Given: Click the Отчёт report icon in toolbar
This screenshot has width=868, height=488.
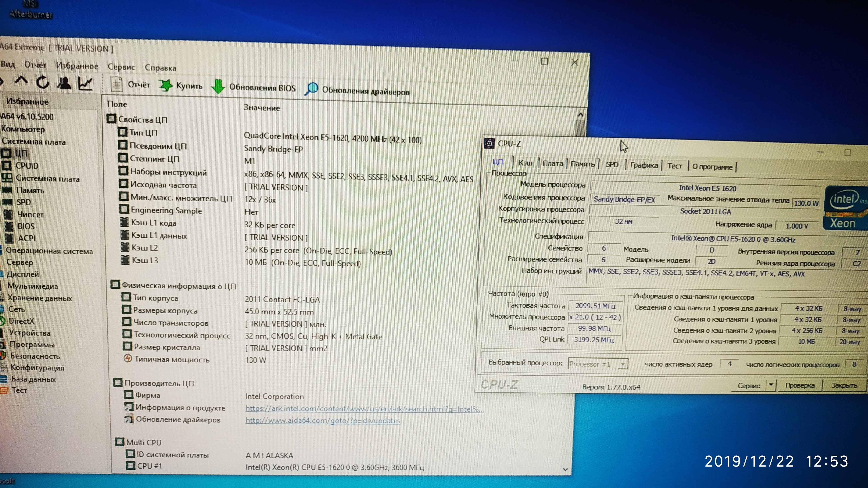Looking at the screenshot, I should [x=117, y=84].
